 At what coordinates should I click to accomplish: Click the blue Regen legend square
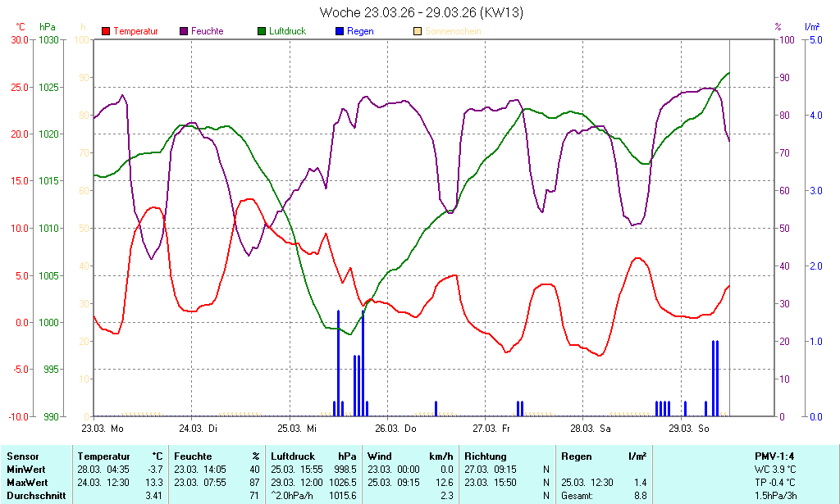coord(340,31)
